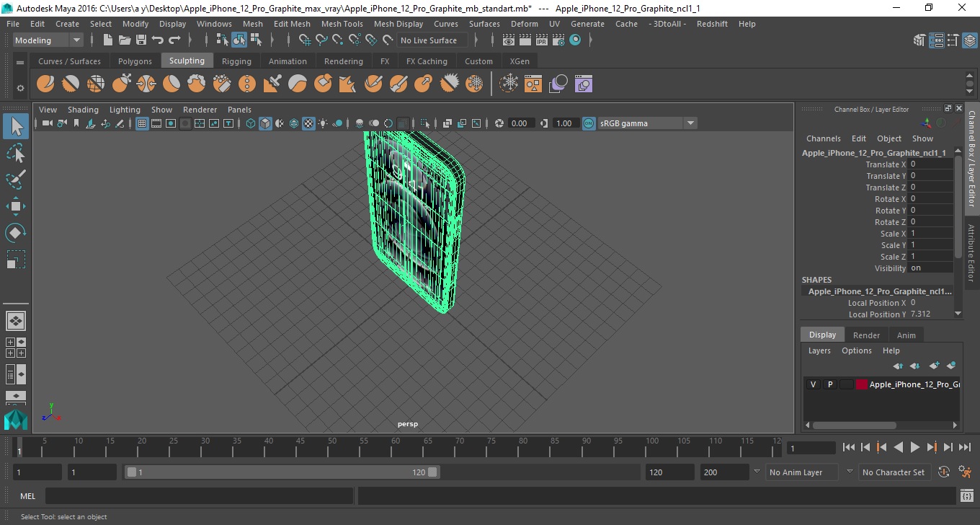The image size is (980, 525).
Task: Activate the Lasso Select tool
Action: (x=16, y=154)
